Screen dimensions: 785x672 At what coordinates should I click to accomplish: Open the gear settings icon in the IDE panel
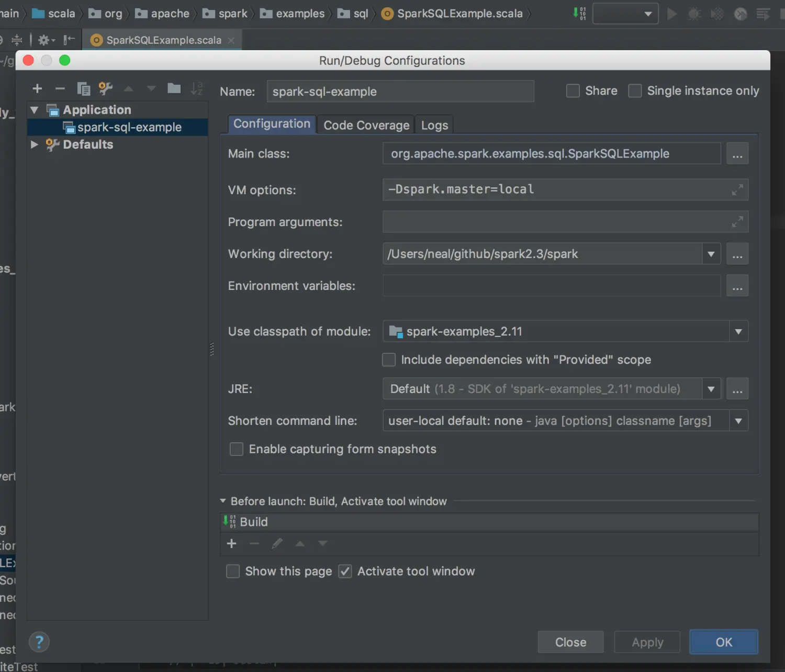click(44, 40)
